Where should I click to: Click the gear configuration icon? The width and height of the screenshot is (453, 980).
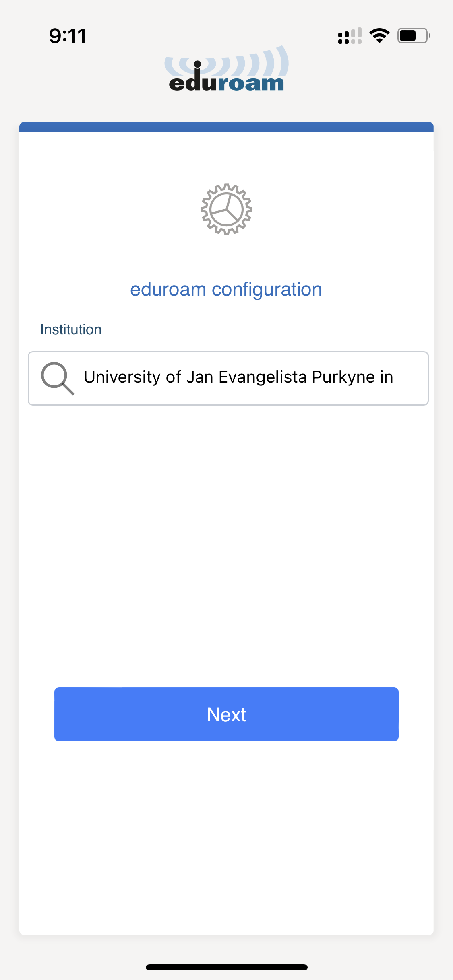click(226, 209)
